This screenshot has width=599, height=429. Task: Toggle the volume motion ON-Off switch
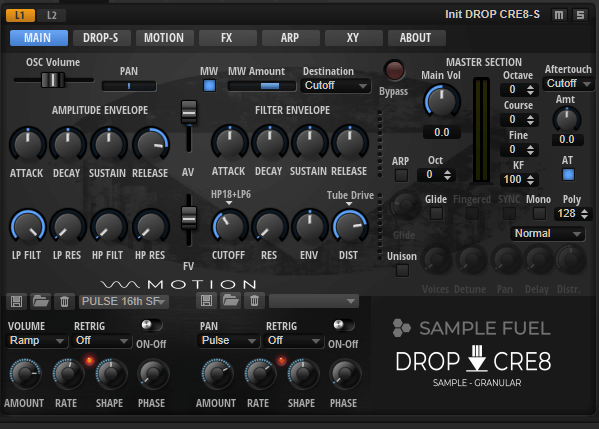tap(151, 325)
